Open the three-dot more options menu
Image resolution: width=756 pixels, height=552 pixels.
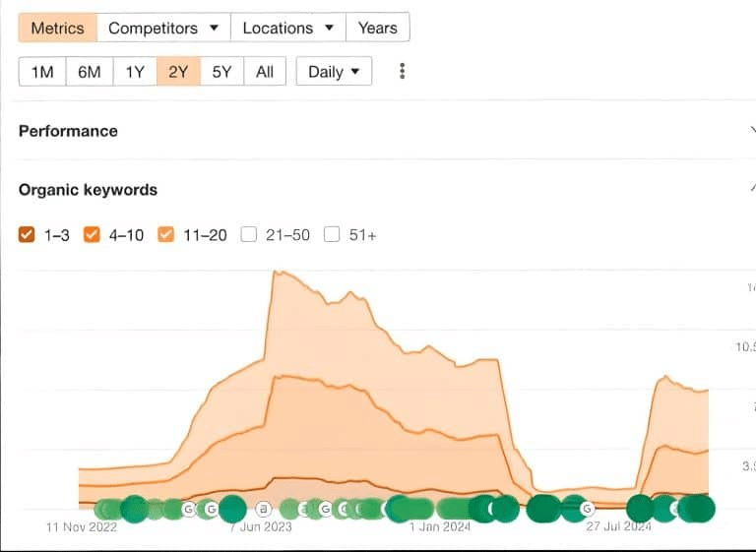[402, 72]
